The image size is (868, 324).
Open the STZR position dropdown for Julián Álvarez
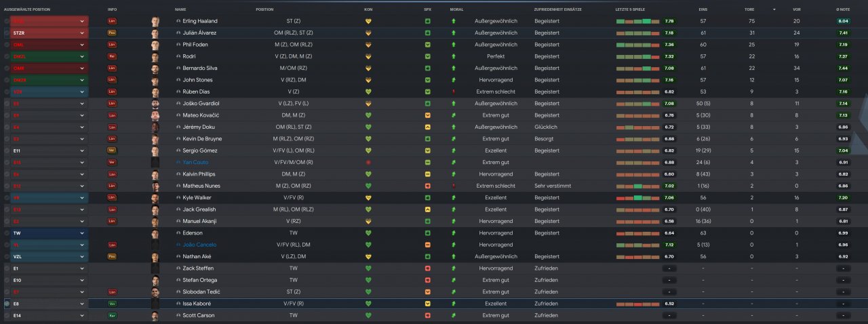click(83, 33)
